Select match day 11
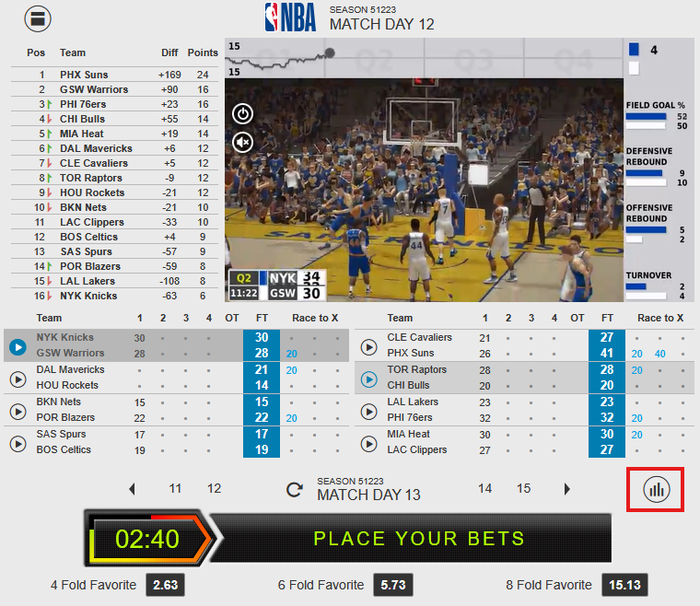Screen dimensions: 700x606 pyautogui.click(x=175, y=489)
